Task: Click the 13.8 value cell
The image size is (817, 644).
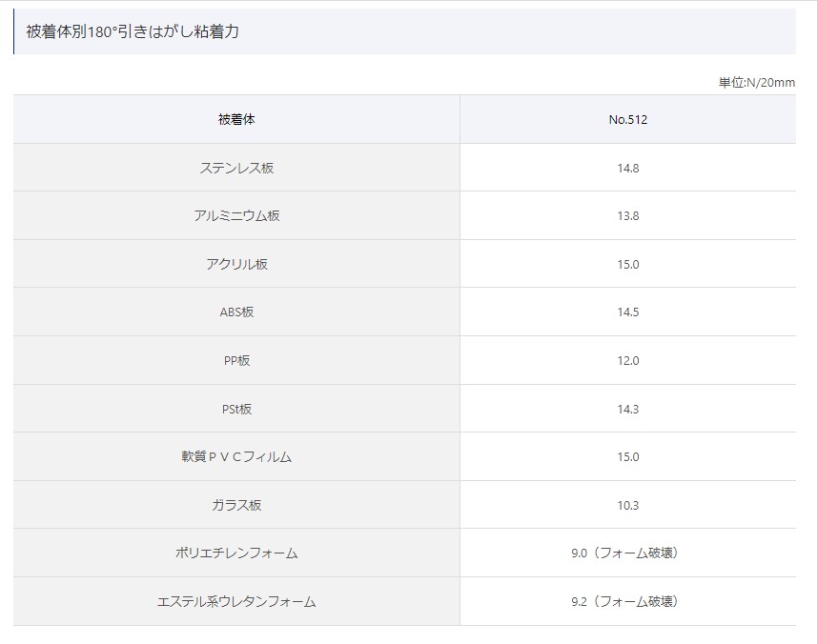Action: point(628,215)
